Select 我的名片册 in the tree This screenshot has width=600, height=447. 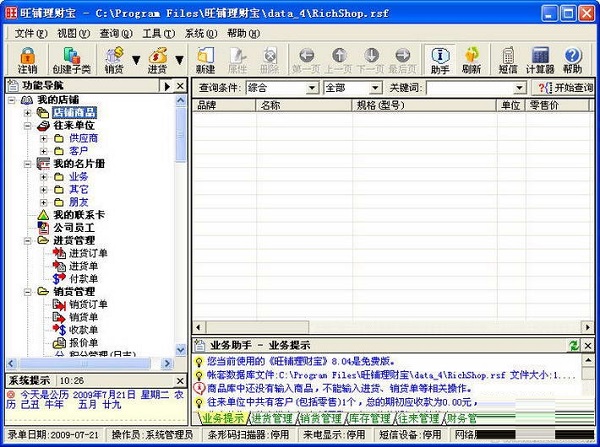click(79, 164)
